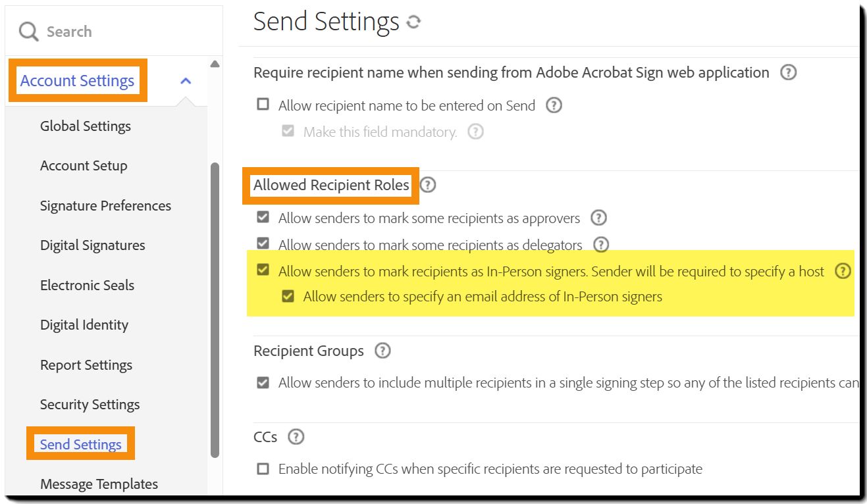
Task: Click the sidebar scroll up arrow
Action: 214,64
